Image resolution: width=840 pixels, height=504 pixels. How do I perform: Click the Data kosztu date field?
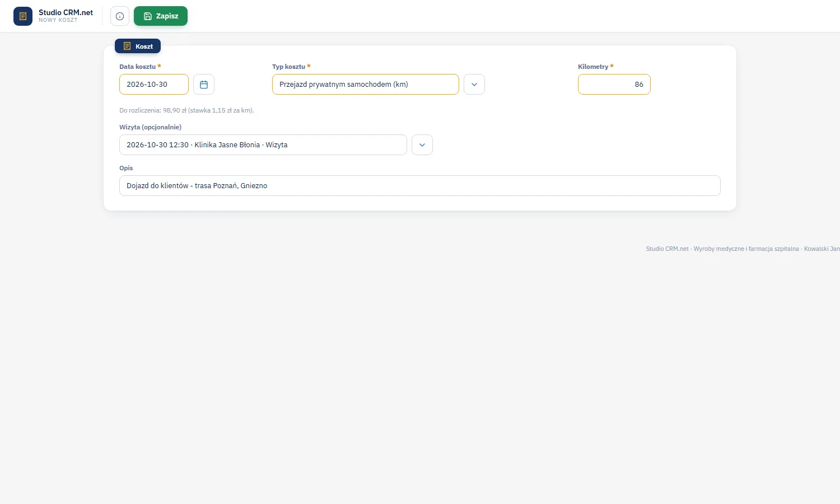154,85
